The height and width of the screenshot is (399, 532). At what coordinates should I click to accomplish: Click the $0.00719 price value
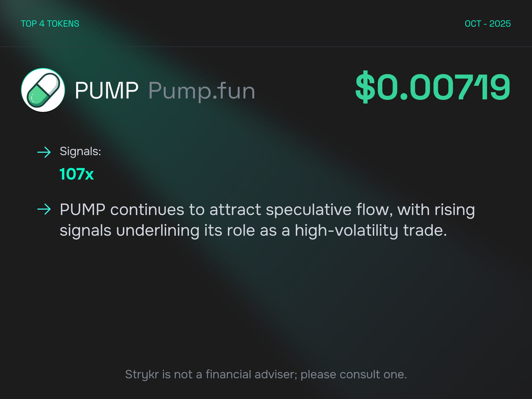point(433,87)
